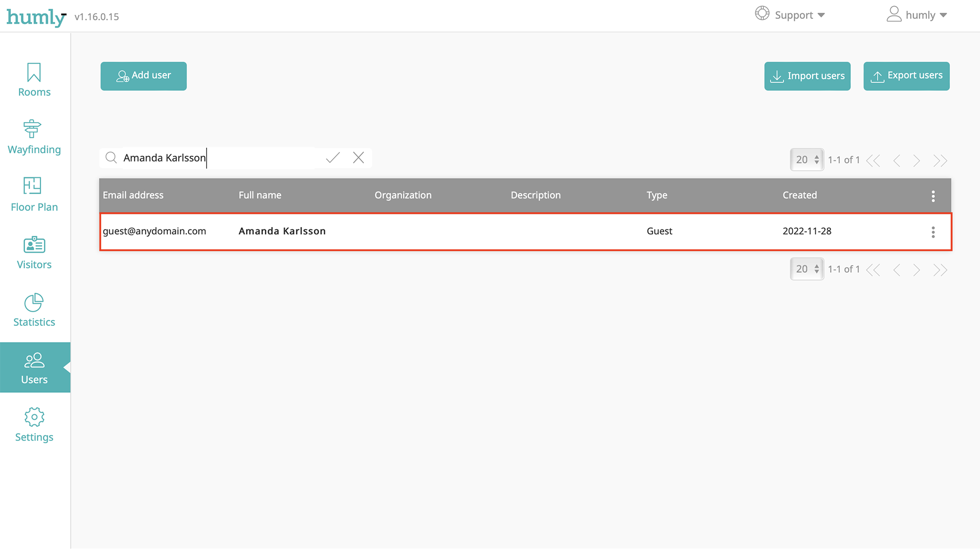The width and height of the screenshot is (980, 549).
Task: Click the humly logo
Action: click(x=36, y=17)
